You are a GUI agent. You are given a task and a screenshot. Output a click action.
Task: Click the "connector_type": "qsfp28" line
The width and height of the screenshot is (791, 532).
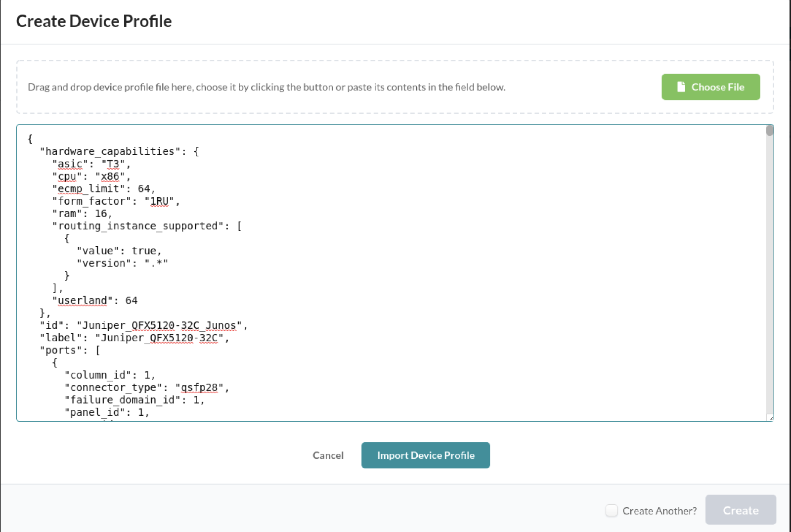click(146, 388)
